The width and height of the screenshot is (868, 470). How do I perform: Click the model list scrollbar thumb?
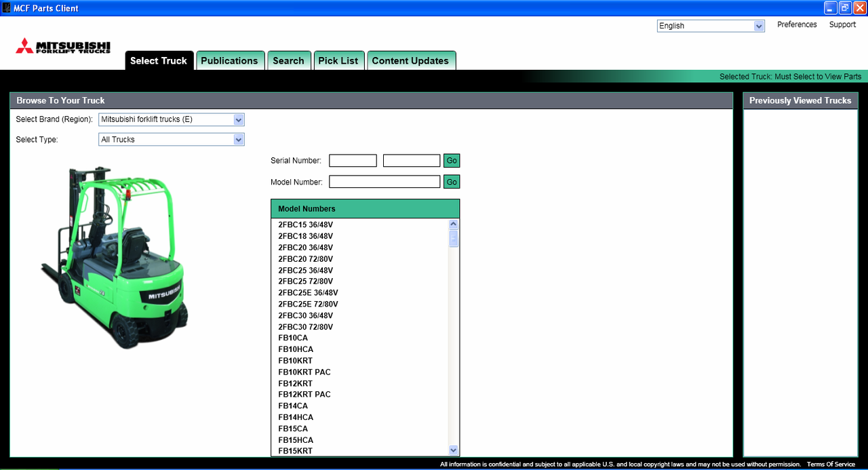(454, 239)
